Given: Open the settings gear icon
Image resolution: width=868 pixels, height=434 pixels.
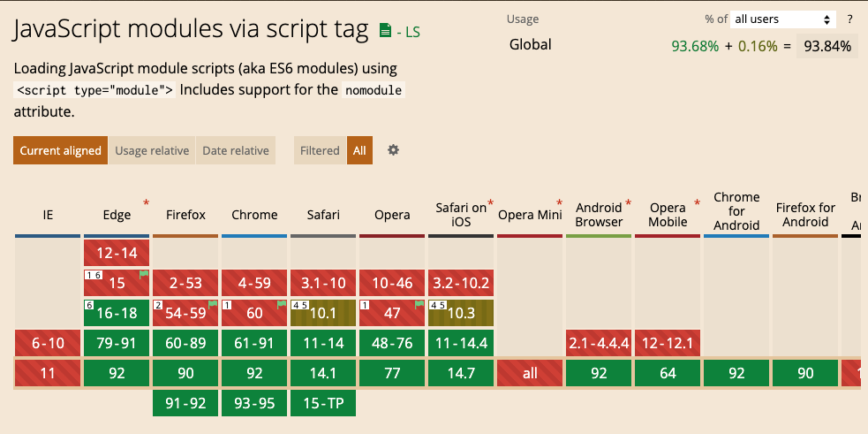Looking at the screenshot, I should 393,150.
